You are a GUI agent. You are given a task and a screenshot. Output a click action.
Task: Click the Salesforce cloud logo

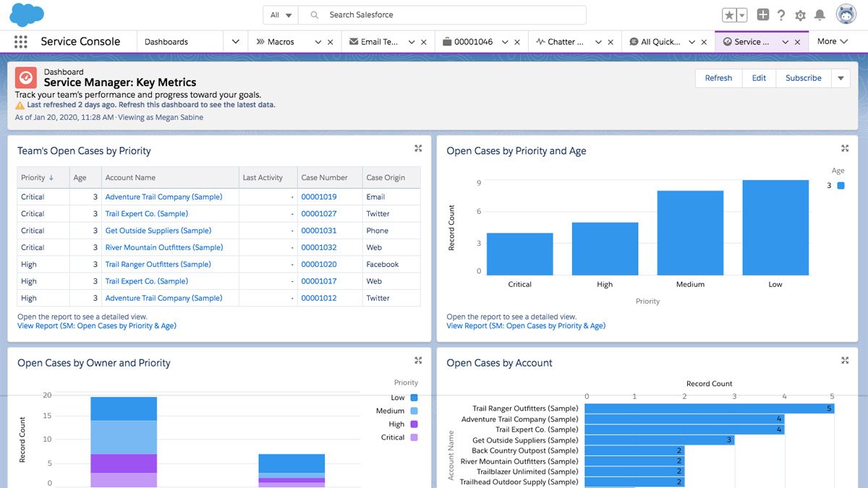pos(27,14)
